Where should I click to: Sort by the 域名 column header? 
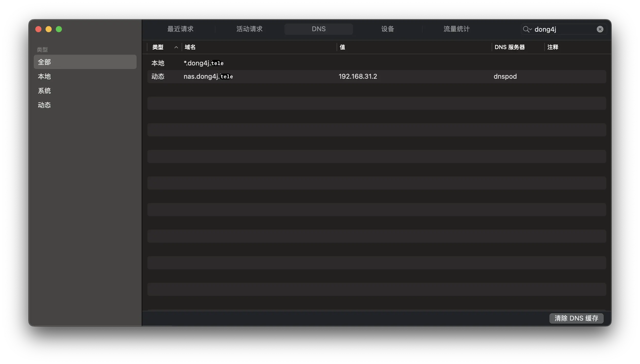pos(190,47)
